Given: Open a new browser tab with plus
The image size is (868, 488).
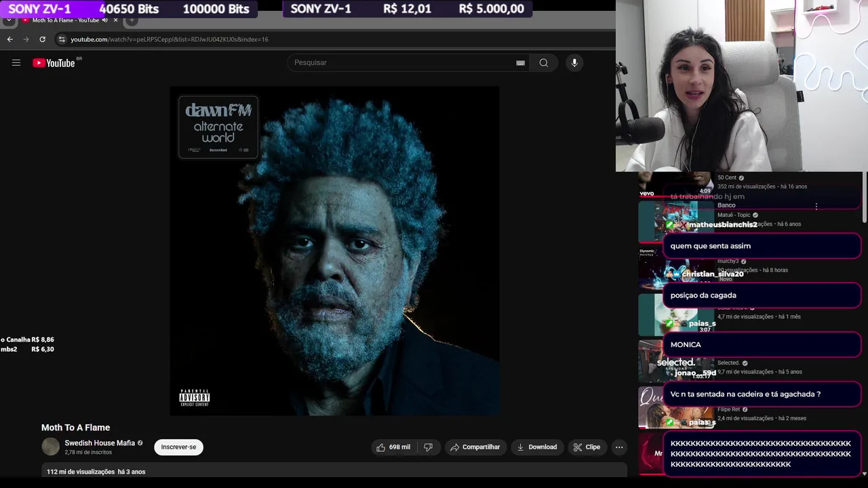Looking at the screenshot, I should (x=132, y=20).
